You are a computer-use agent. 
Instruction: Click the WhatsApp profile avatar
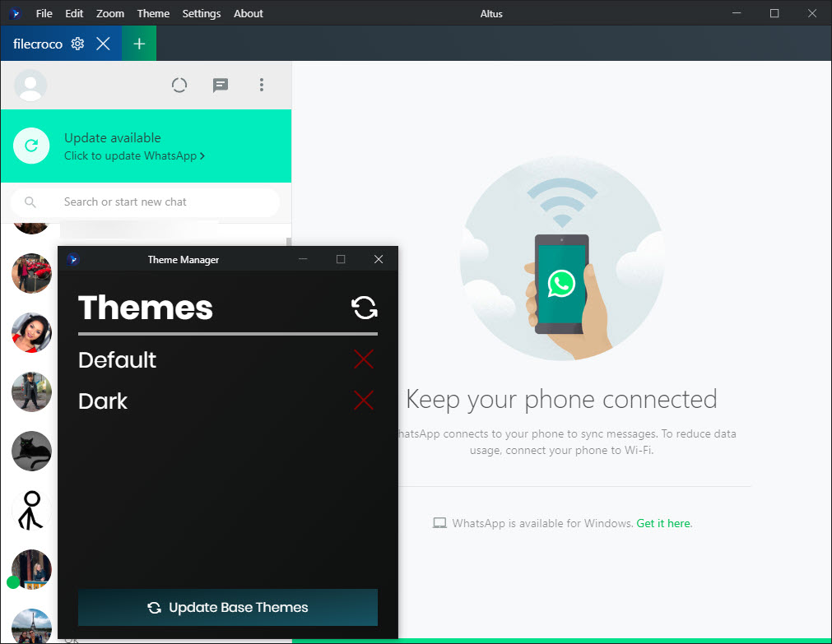coord(30,85)
